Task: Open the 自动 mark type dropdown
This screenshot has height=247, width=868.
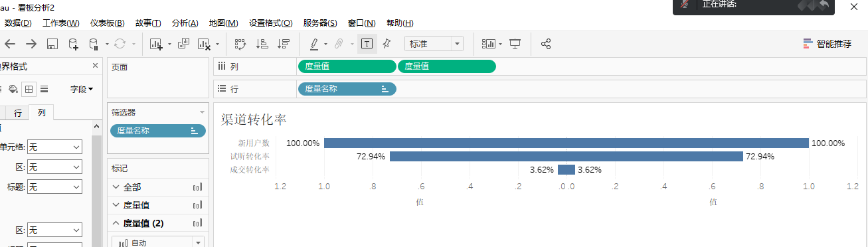Action: click(159, 242)
